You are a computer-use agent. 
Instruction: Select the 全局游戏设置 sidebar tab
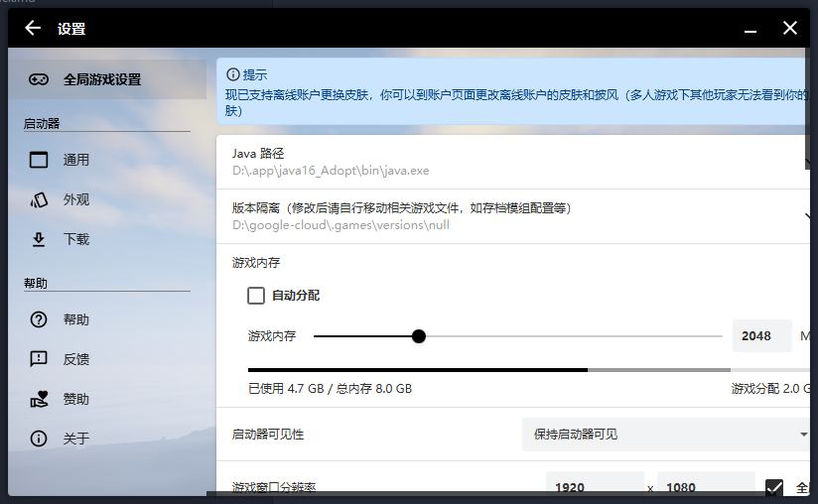coord(102,79)
